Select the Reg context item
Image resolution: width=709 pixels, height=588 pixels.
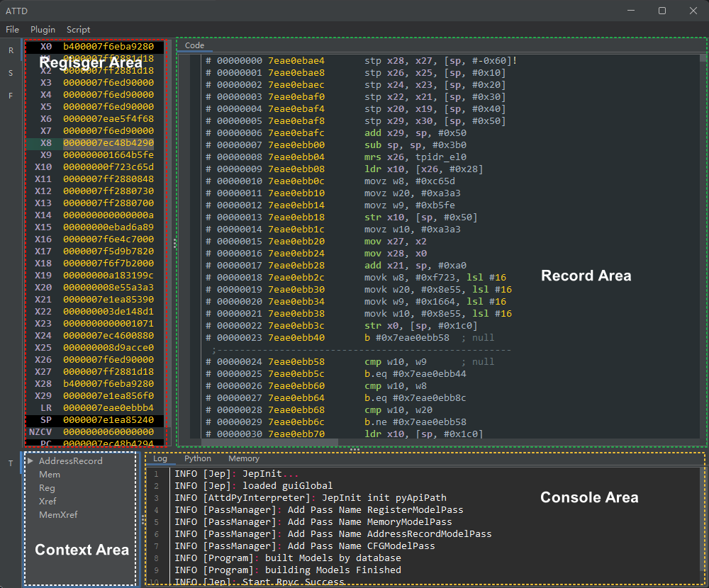(47, 488)
